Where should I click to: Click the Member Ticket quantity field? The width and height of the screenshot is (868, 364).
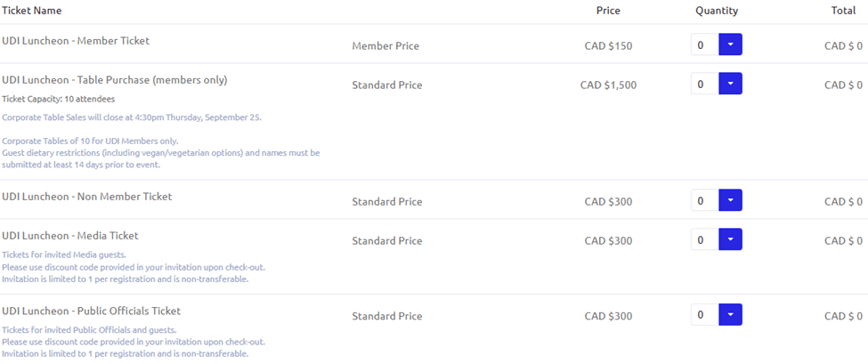(703, 45)
